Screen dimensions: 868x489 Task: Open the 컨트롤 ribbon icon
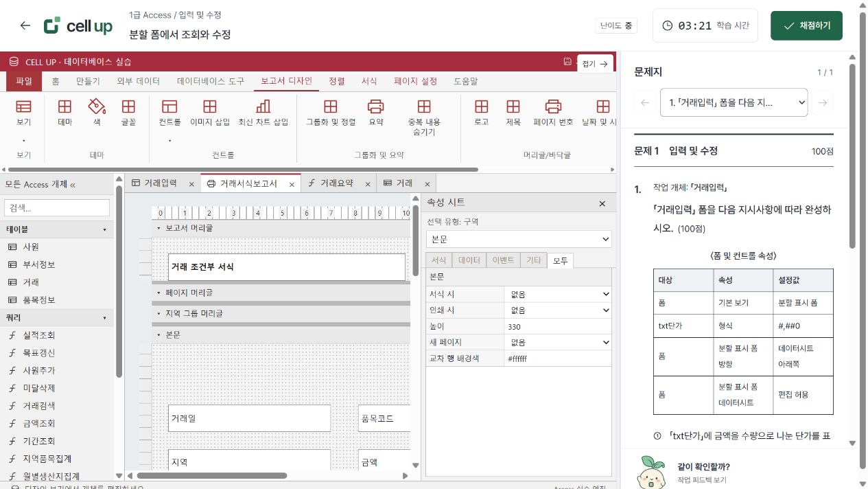click(169, 106)
